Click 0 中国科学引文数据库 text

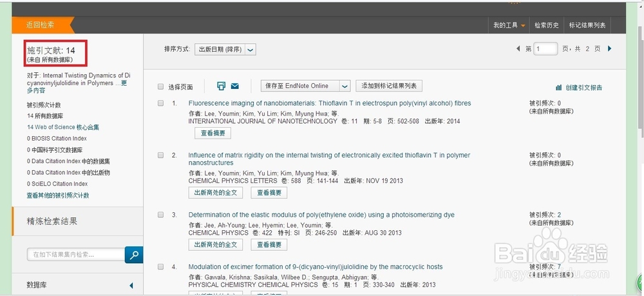[x=55, y=150]
